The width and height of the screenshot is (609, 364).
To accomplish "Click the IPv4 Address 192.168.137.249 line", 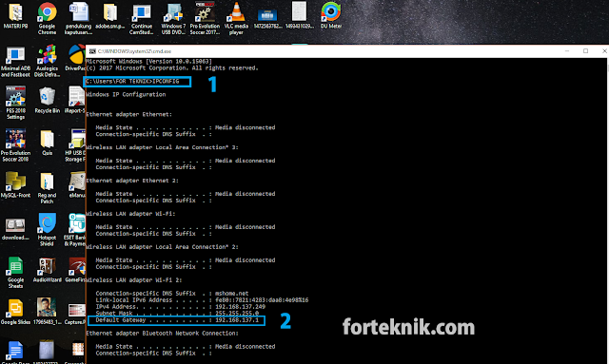I will click(x=181, y=307).
